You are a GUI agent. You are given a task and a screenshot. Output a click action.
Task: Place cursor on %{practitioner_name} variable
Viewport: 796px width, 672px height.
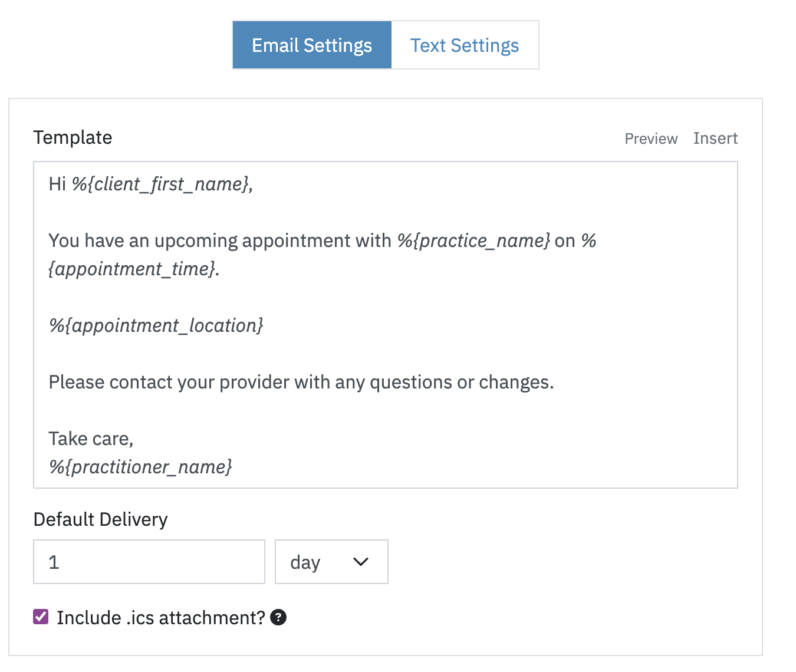click(x=140, y=467)
